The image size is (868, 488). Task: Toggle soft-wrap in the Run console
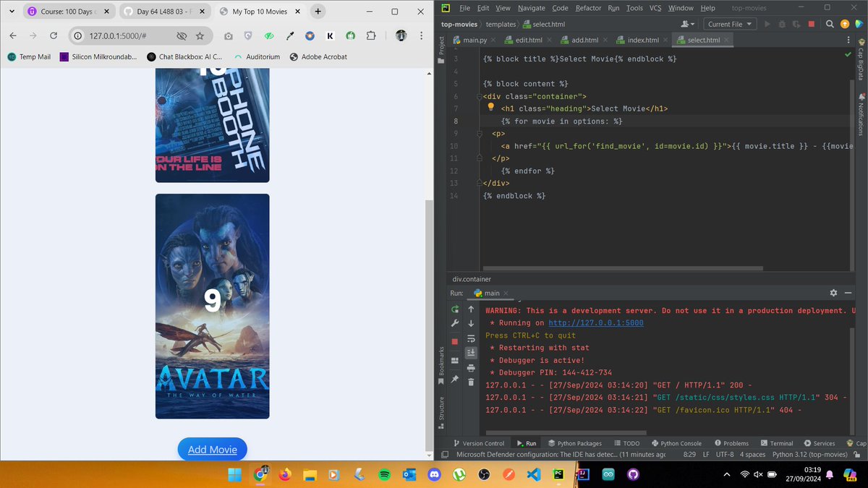coord(471,338)
